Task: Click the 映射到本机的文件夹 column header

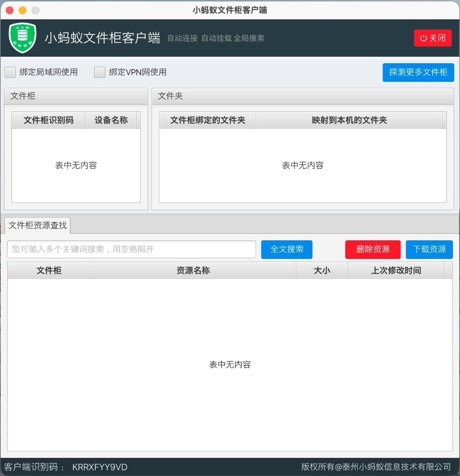Action: 349,120
